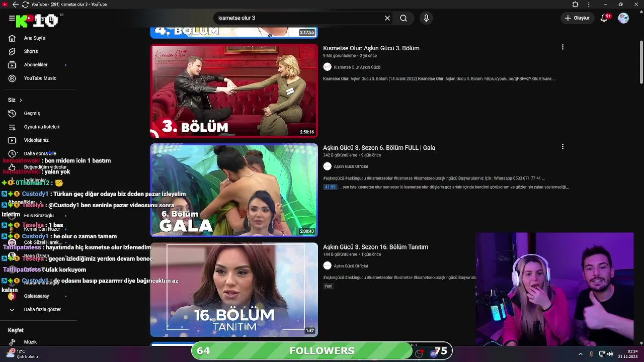Open the browser three-dot menu
The width and height of the screenshot is (644, 362).
(589, 5)
